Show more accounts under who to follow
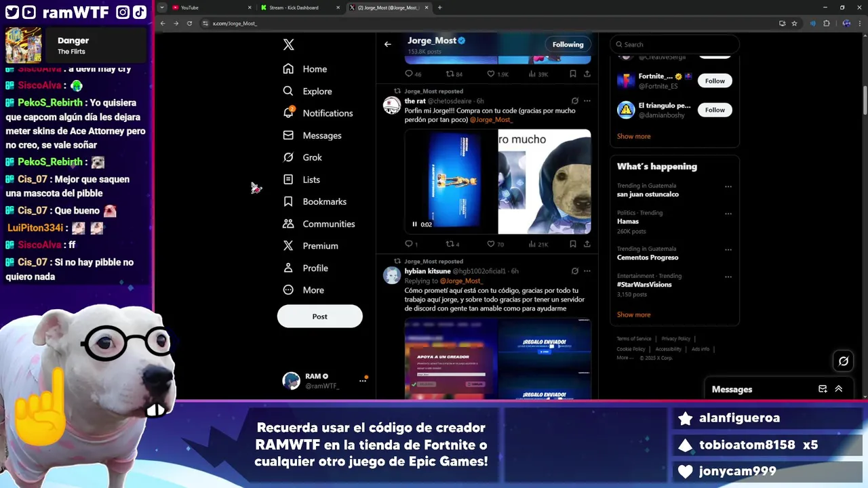Screen dimensions: 868x488 click(633, 136)
